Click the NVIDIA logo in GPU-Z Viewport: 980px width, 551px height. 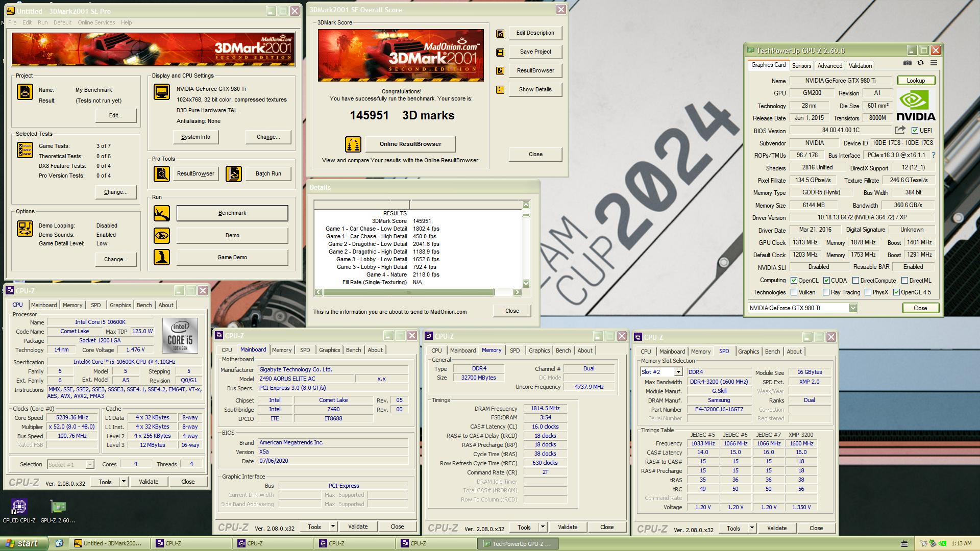(x=916, y=105)
